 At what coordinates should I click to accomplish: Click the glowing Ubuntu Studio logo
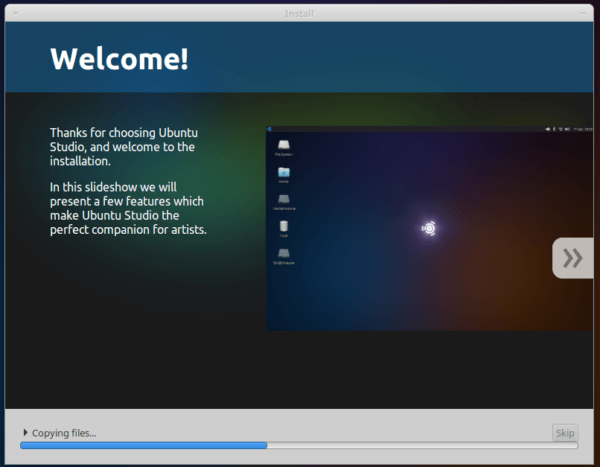429,229
